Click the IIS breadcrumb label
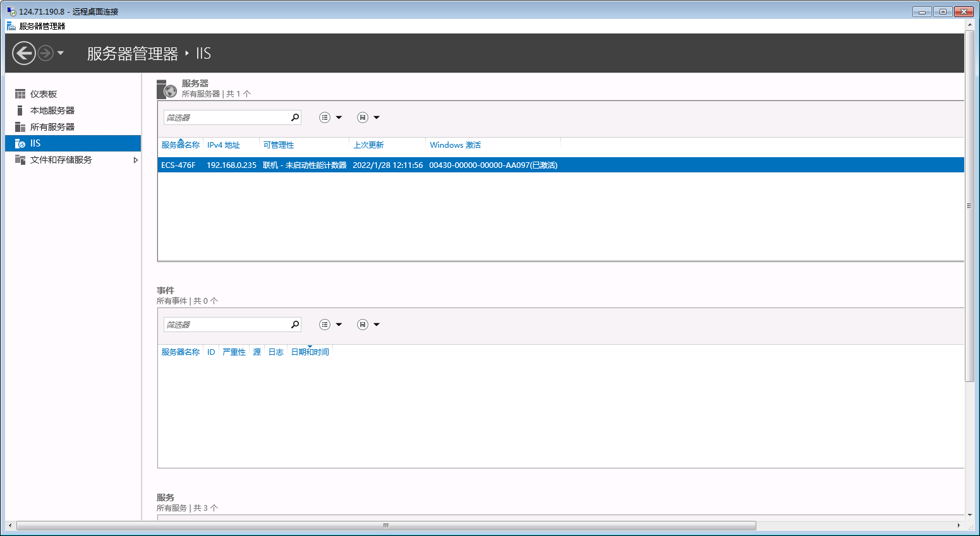Screen dimensions: 980x536 pyautogui.click(x=203, y=54)
